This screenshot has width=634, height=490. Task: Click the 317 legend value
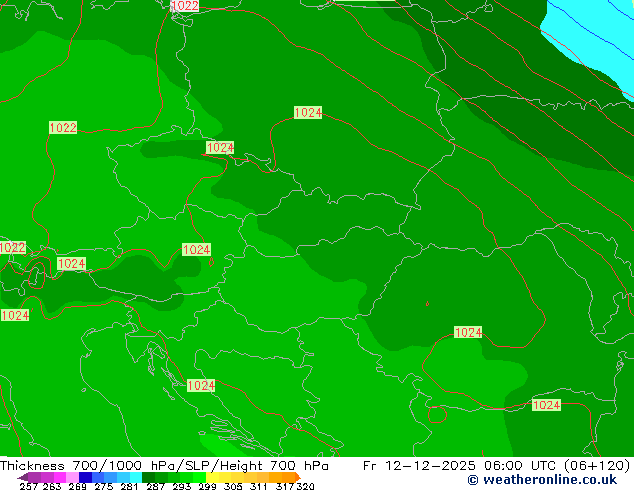click(x=285, y=486)
